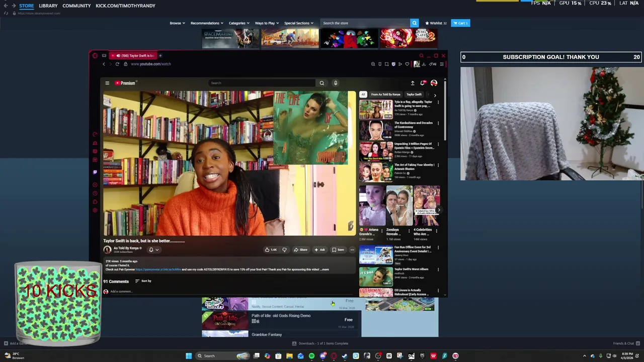The image size is (644, 362).
Task: Reload the YouTube page in Opera
Action: click(117, 64)
